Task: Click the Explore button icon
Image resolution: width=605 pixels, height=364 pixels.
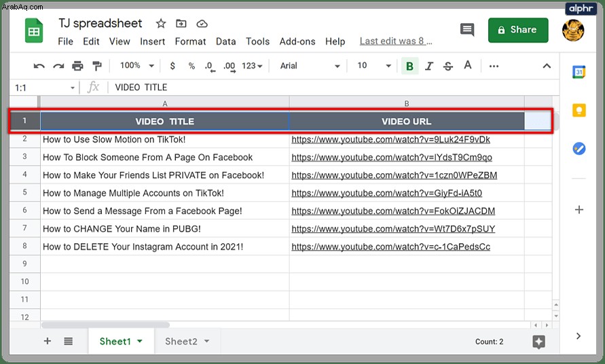Action: (x=538, y=342)
